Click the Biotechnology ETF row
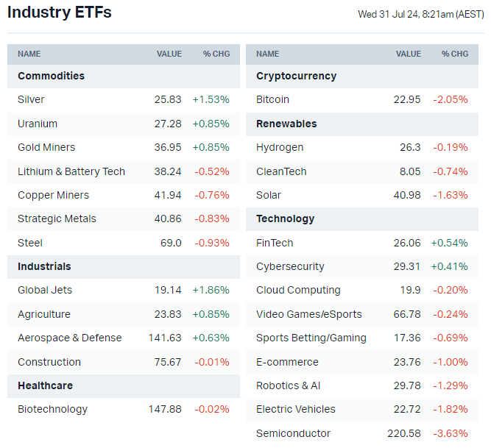Screen dimensions: 491x448 (x=52, y=409)
